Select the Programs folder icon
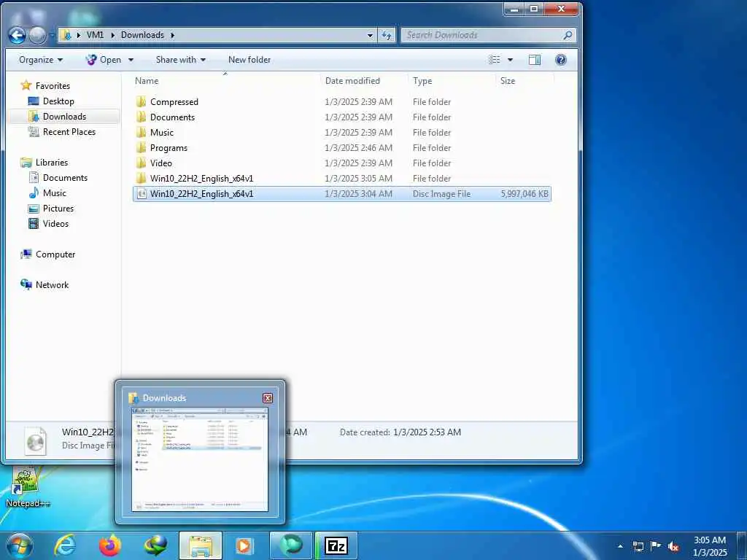Screen dimensions: 747x560 pos(141,147)
